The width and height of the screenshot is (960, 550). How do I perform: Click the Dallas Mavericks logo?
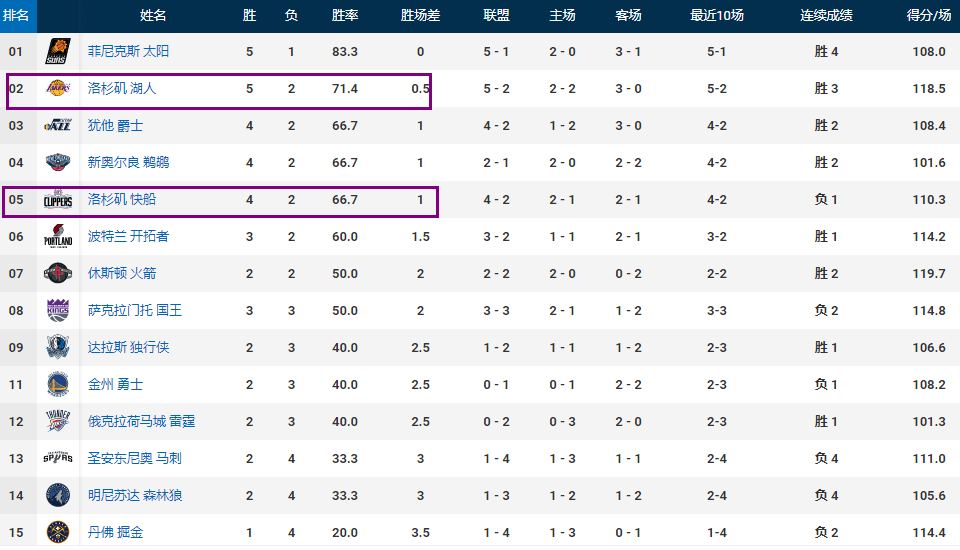58,347
